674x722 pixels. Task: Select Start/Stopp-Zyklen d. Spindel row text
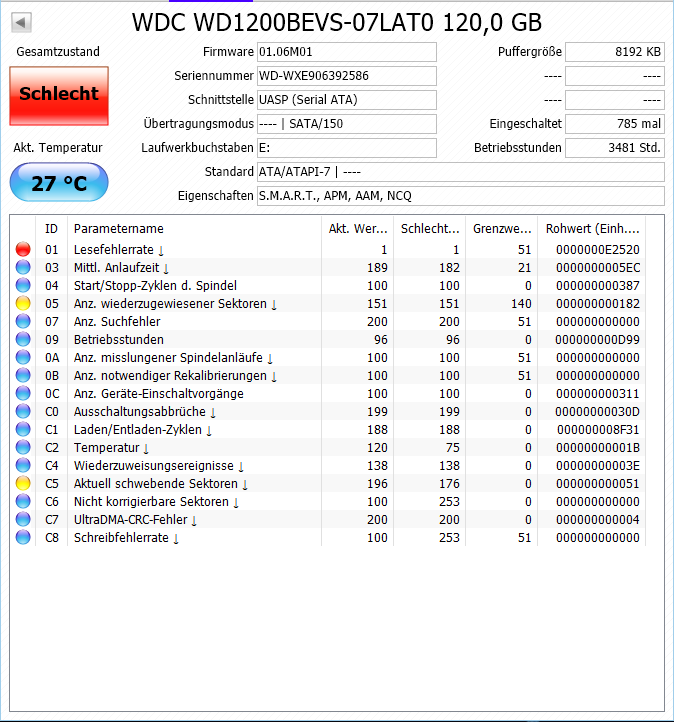pos(155,285)
